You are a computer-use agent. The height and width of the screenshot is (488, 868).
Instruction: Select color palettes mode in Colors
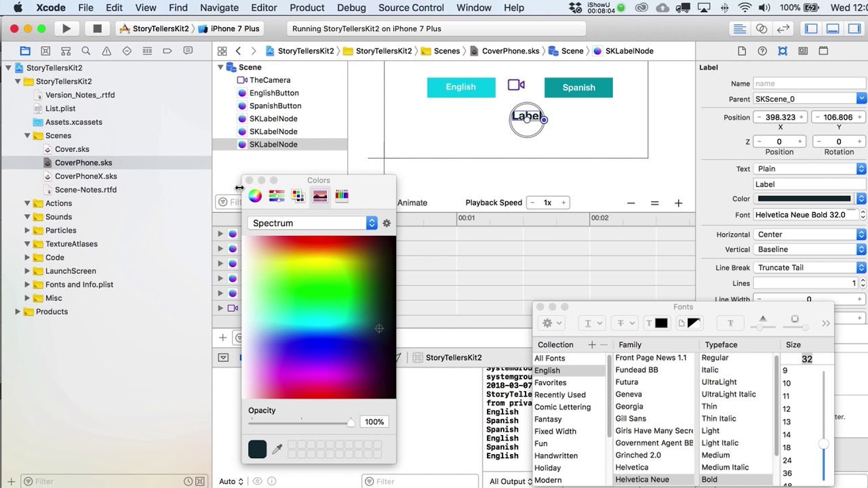pyautogui.click(x=298, y=196)
